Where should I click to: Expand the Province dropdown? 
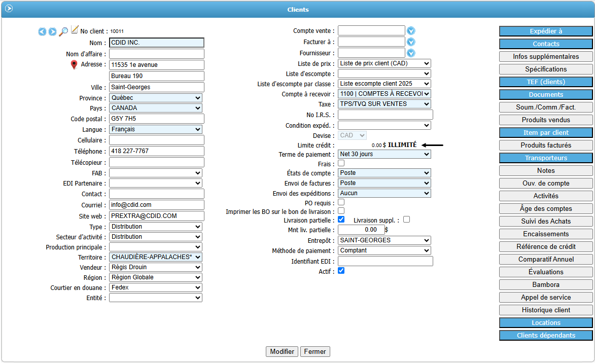pyautogui.click(x=156, y=98)
